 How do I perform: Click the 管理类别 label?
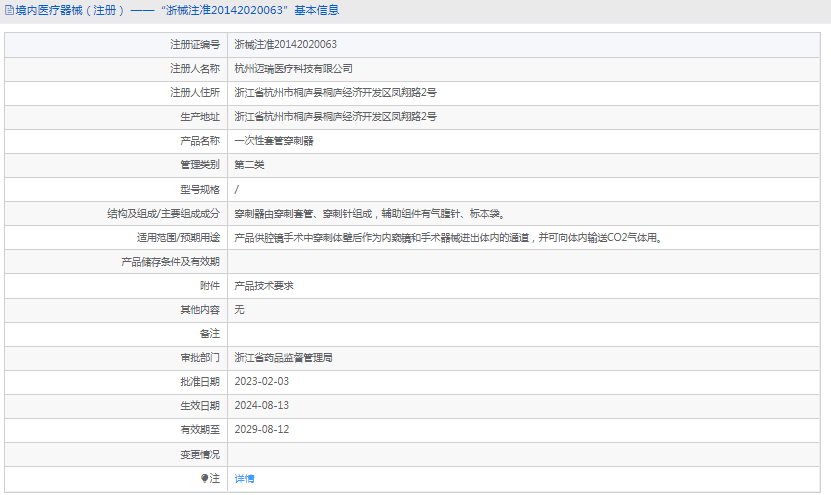click(x=200, y=165)
